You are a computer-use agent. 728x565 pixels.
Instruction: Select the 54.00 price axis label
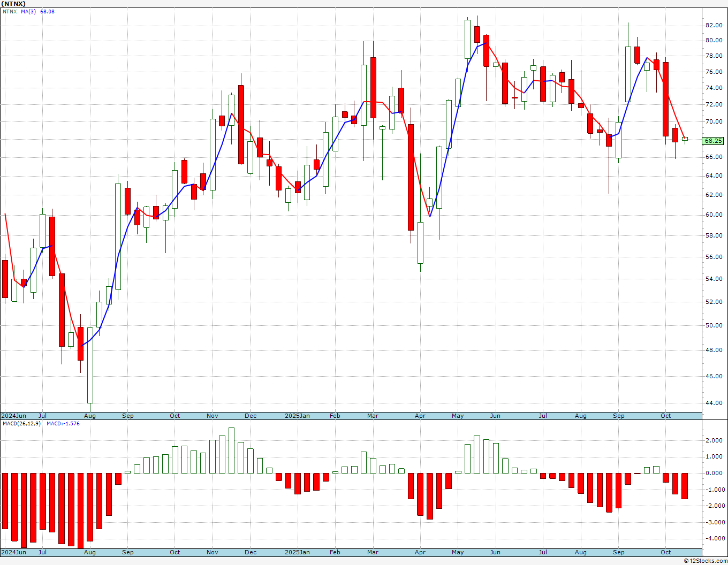[x=714, y=279]
